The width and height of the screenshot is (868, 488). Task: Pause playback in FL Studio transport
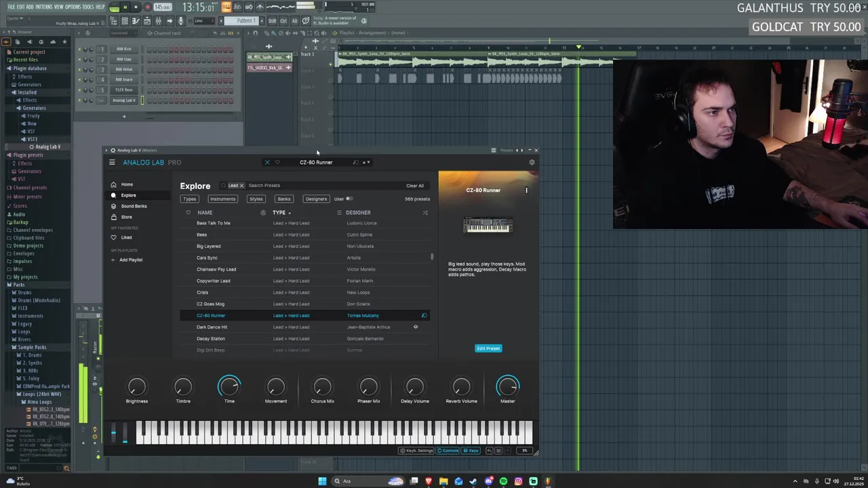pyautogui.click(x=125, y=7)
